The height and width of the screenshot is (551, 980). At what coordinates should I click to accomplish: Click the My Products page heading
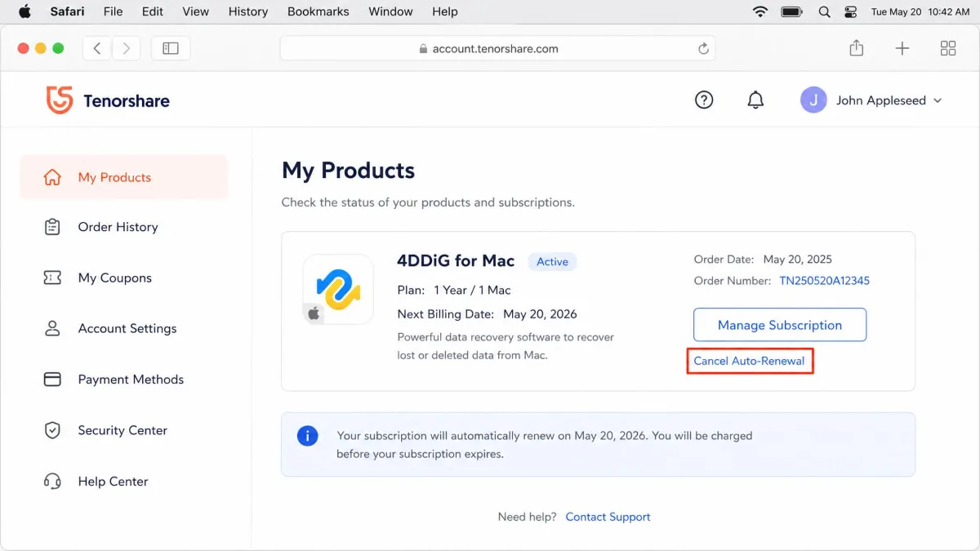click(348, 170)
